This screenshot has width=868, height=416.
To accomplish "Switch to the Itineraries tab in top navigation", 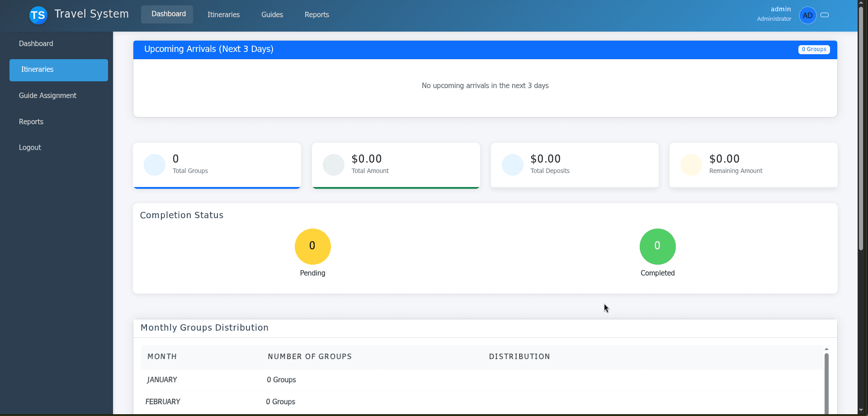I will click(223, 14).
